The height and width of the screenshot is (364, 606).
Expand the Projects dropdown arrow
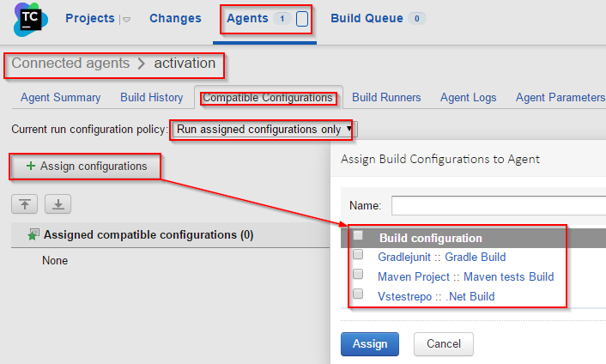[126, 20]
